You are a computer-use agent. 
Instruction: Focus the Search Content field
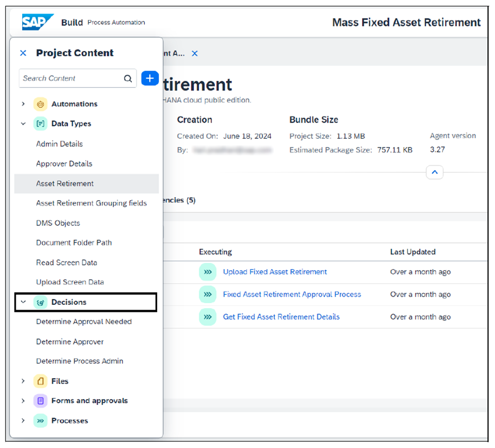(78, 78)
